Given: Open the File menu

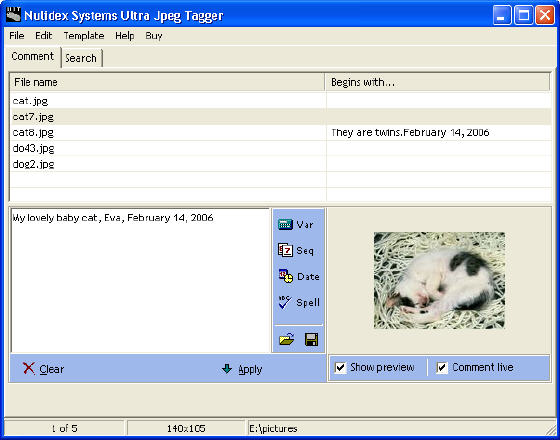Looking at the screenshot, I should click(16, 36).
